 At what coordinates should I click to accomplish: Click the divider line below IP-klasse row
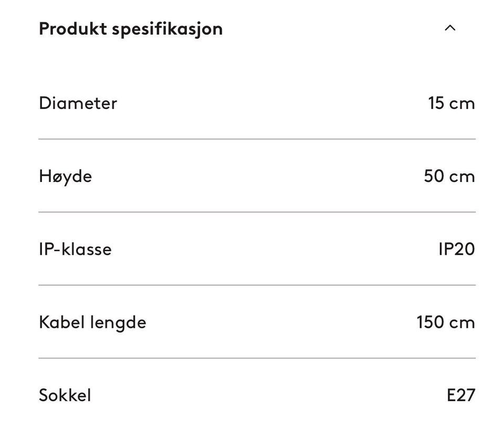(257, 285)
